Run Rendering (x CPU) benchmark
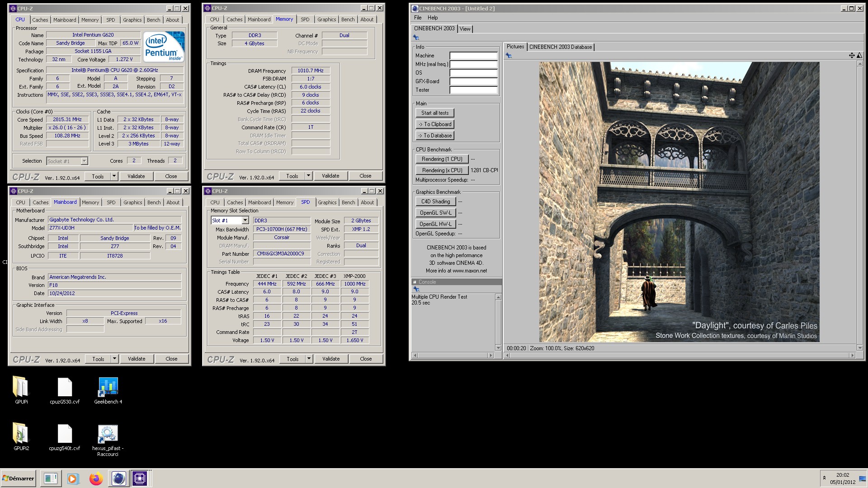The image size is (868, 488). click(x=442, y=170)
